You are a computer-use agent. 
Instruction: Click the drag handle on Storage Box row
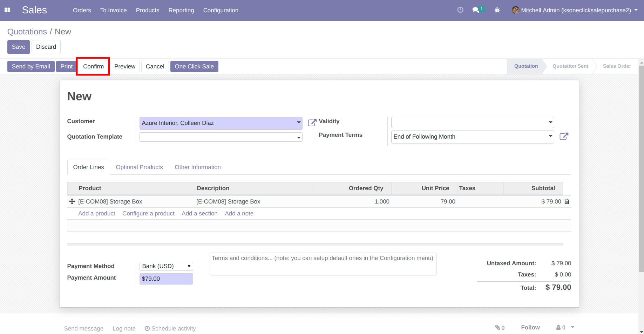click(x=72, y=201)
